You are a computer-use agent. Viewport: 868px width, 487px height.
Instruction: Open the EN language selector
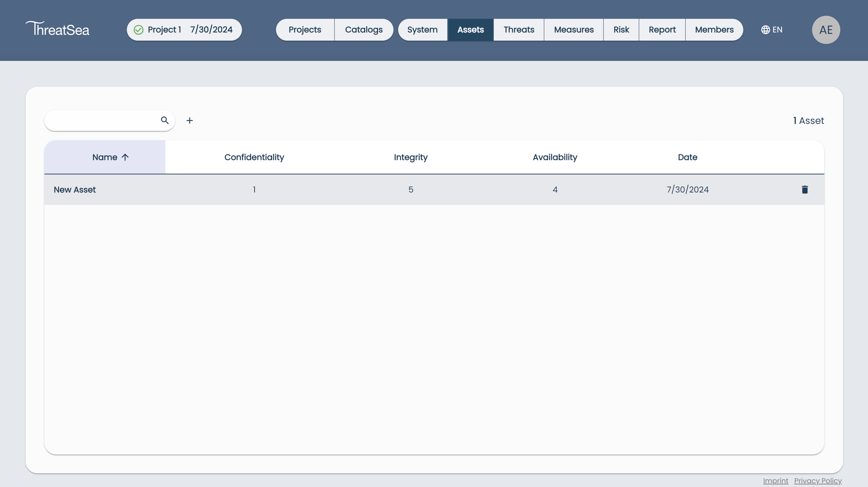click(777, 29)
